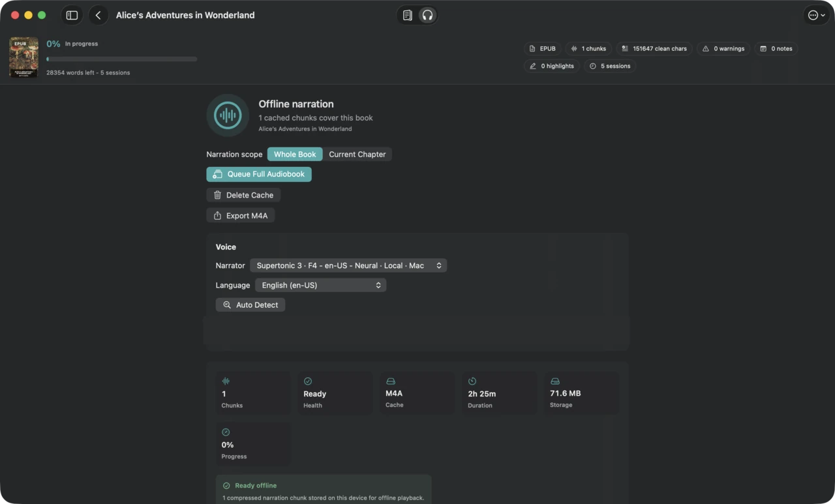Click the Cache drive icon
835x504 pixels.
[390, 381]
